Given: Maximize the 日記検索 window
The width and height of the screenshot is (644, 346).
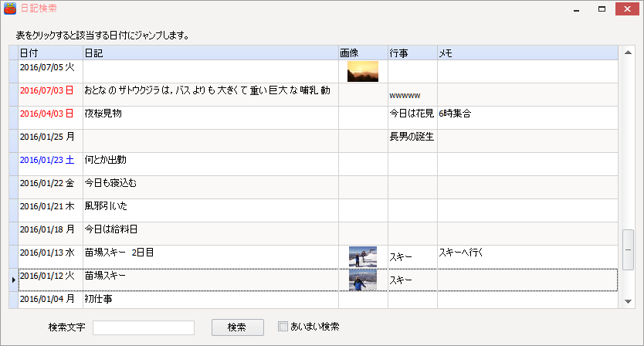Looking at the screenshot, I should click(x=602, y=9).
